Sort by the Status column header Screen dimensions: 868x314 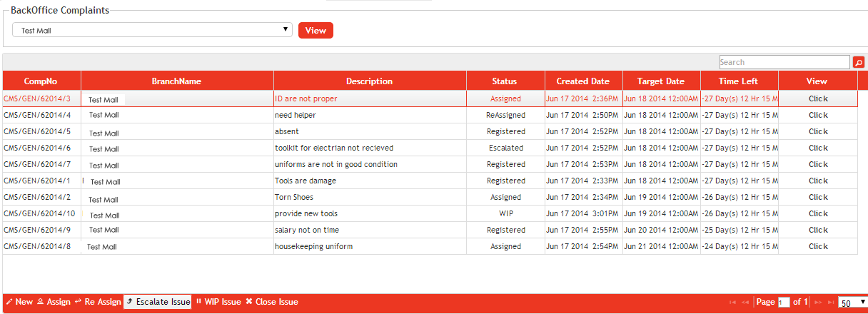(x=505, y=81)
